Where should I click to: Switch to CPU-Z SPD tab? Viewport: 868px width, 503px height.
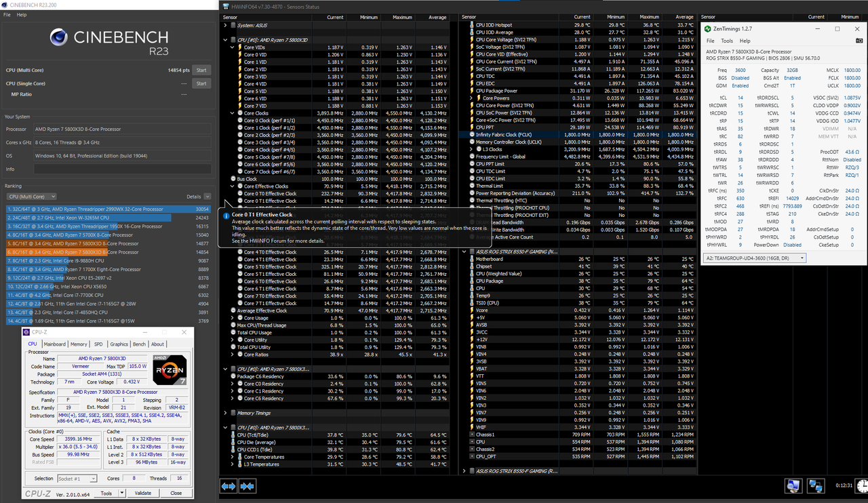[98, 344]
